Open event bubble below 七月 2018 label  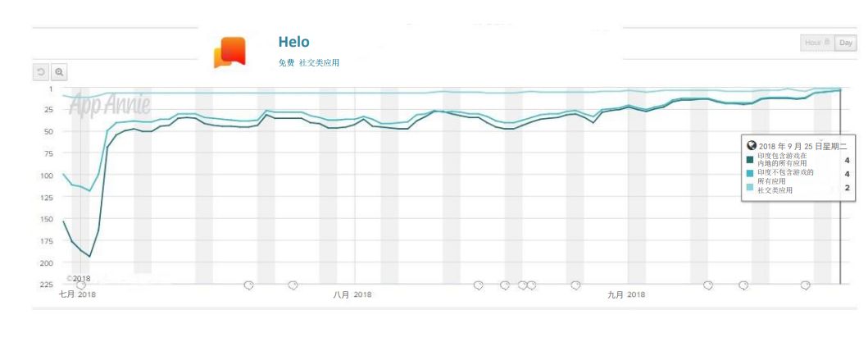pyautogui.click(x=81, y=285)
